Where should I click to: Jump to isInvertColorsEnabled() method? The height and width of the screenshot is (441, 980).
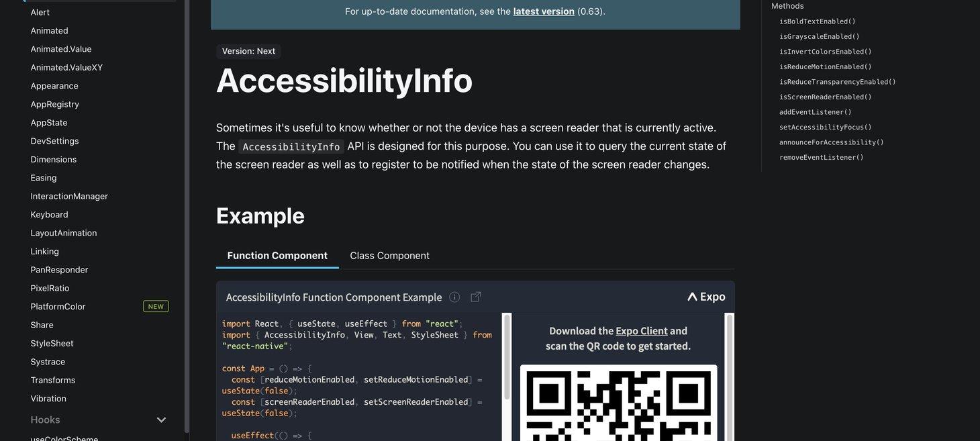[826, 52]
